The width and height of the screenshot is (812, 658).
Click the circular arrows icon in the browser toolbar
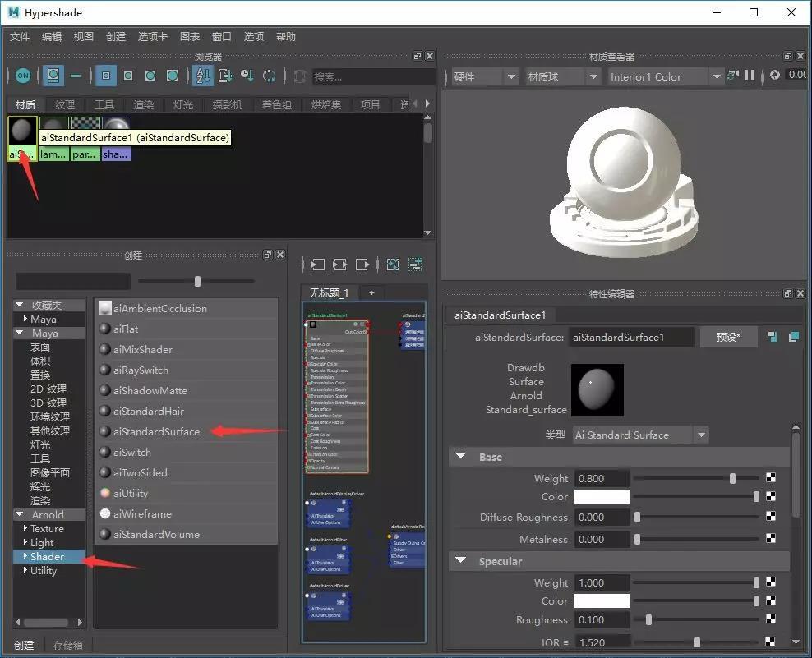click(x=270, y=76)
